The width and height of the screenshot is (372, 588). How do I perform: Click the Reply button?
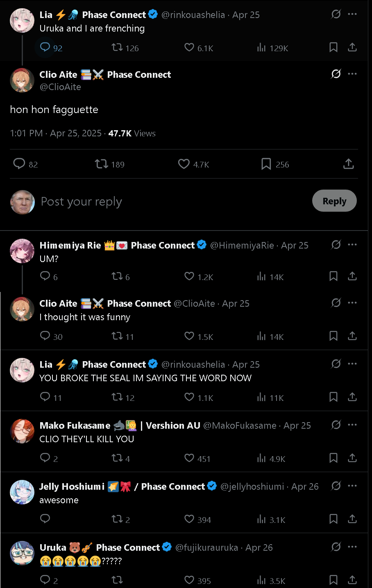pyautogui.click(x=334, y=201)
